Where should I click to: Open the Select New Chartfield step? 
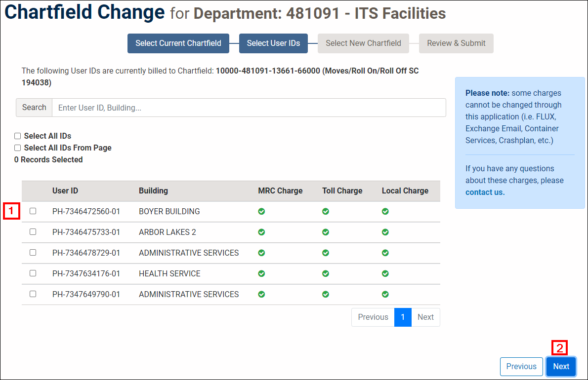pos(363,43)
